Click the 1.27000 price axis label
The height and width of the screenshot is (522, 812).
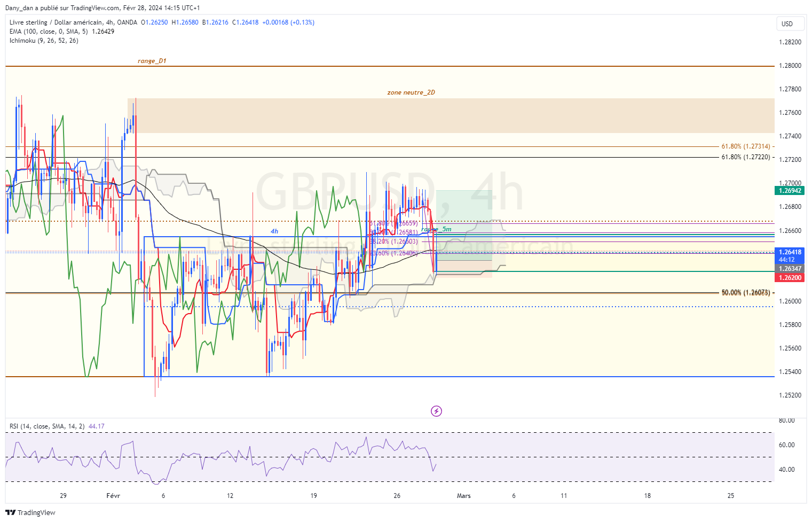click(790, 183)
